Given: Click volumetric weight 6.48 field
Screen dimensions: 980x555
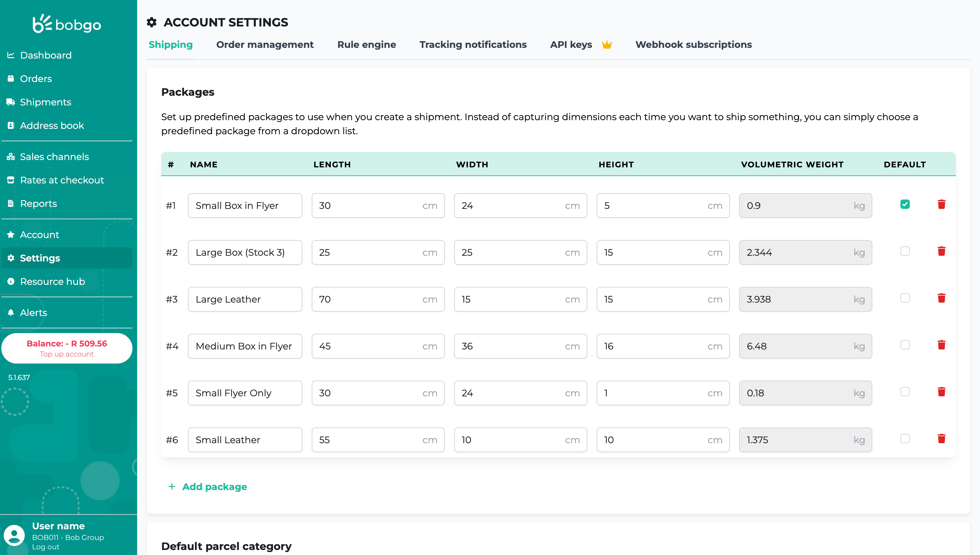Looking at the screenshot, I should [x=805, y=346].
